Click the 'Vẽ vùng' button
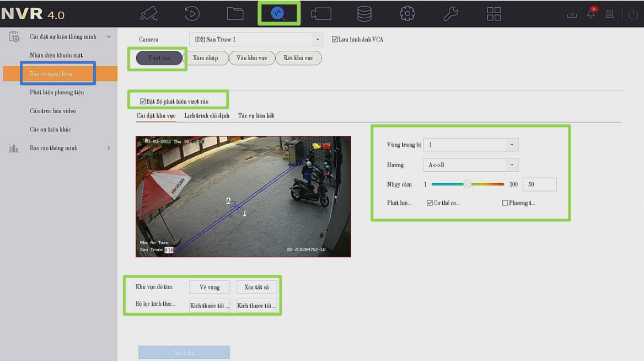Screen dimensions: 644x361 [210, 287]
